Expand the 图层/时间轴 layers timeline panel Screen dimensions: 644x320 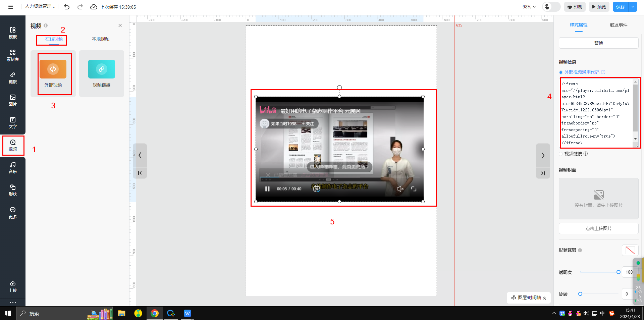(x=529, y=298)
